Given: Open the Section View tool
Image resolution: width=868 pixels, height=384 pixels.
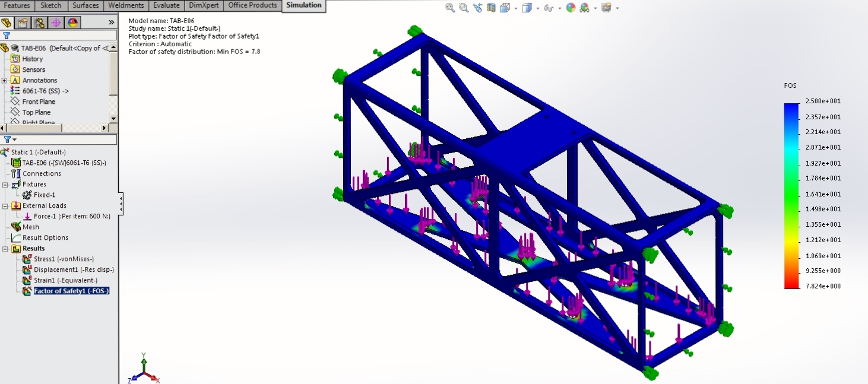Looking at the screenshot, I should click(491, 8).
